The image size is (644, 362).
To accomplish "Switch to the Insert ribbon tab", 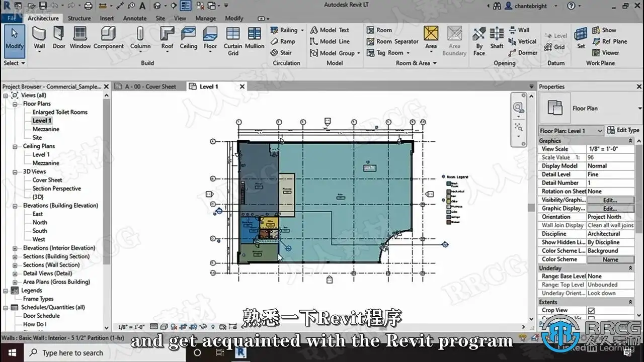I will click(107, 18).
